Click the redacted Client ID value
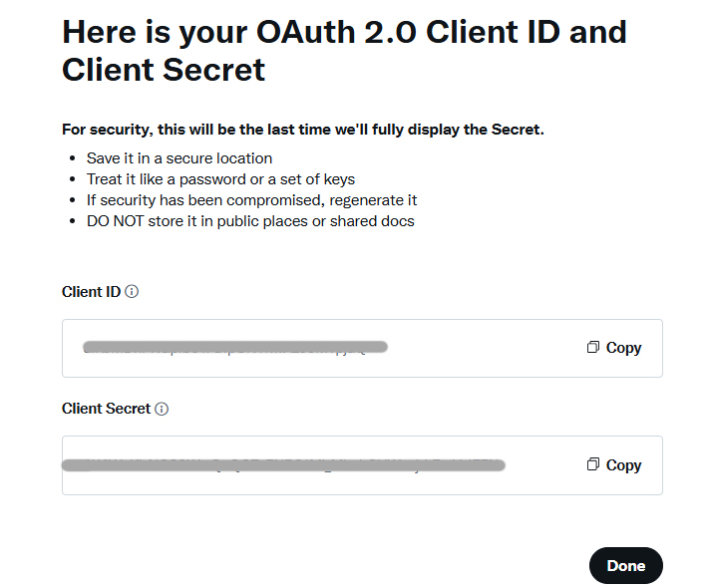The width and height of the screenshot is (708, 588). [x=235, y=347]
